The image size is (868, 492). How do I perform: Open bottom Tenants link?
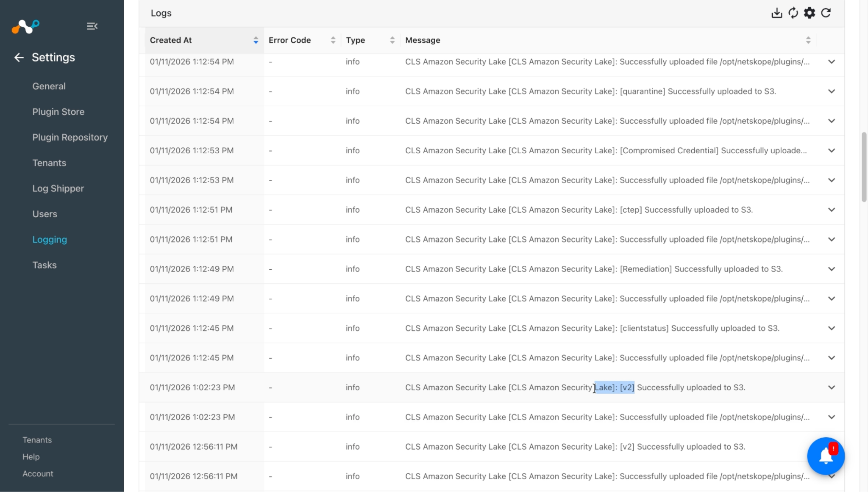click(37, 440)
